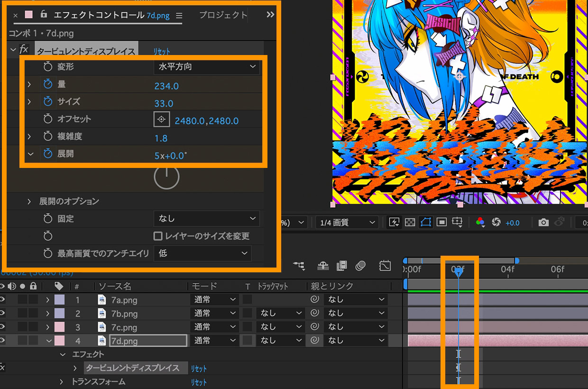Viewport: 588px width, 389px height.
Task: Click the solo dot column header
Action: click(x=22, y=286)
